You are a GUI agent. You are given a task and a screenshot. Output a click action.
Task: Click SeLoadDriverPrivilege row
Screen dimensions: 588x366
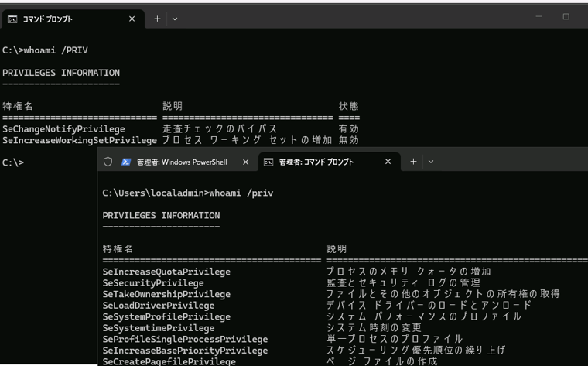[159, 306]
